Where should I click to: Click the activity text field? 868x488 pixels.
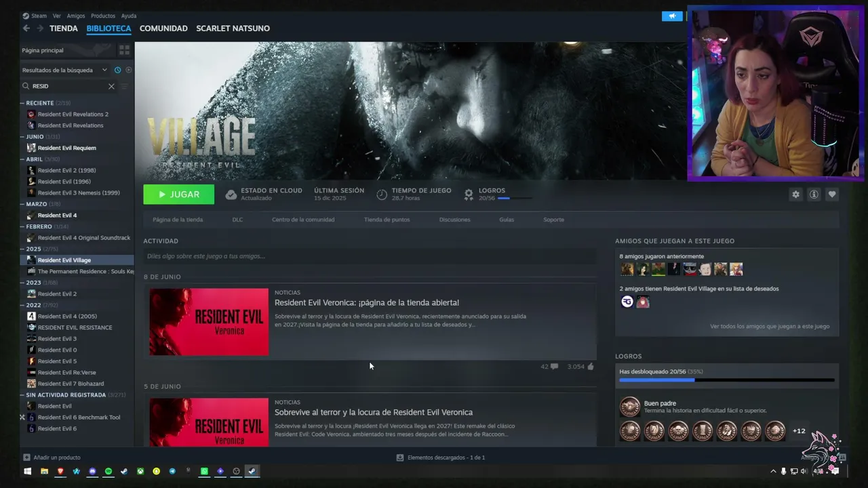tap(370, 256)
